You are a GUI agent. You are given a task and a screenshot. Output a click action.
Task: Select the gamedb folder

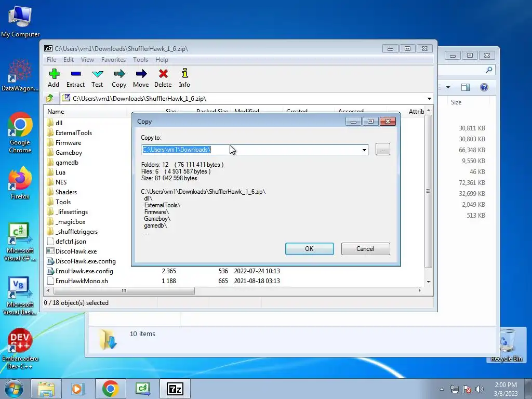[x=63, y=162]
